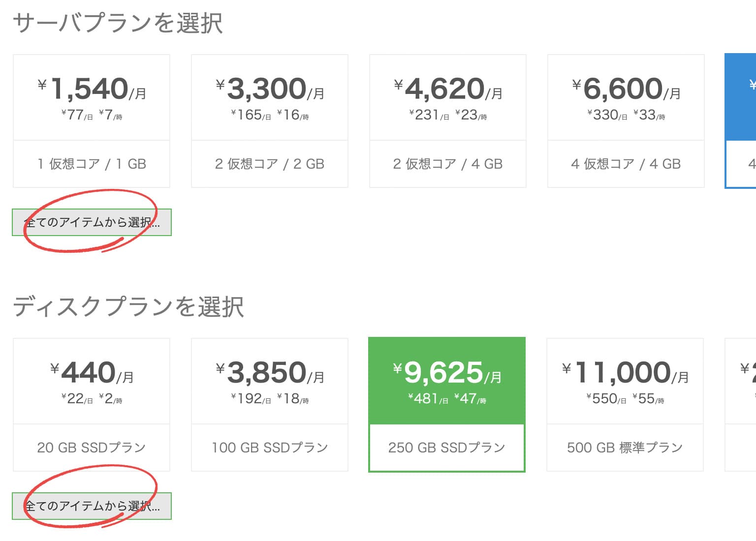
Task: Click the blue highlighted server plan card
Action: point(741,120)
